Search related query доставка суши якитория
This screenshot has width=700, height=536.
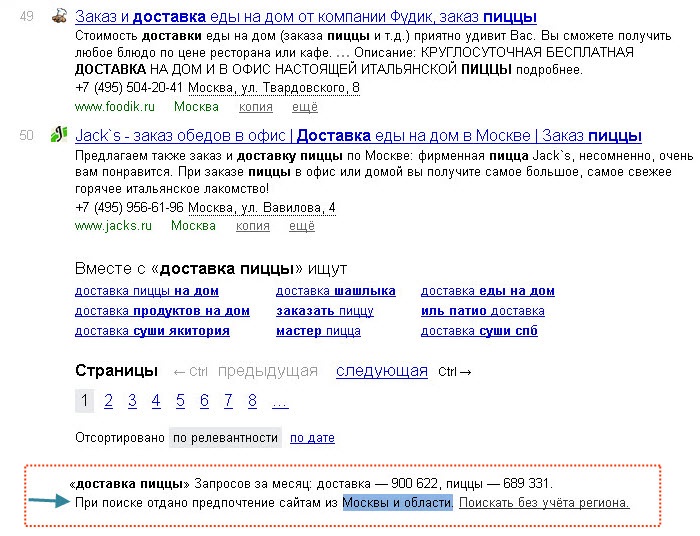pos(152,331)
